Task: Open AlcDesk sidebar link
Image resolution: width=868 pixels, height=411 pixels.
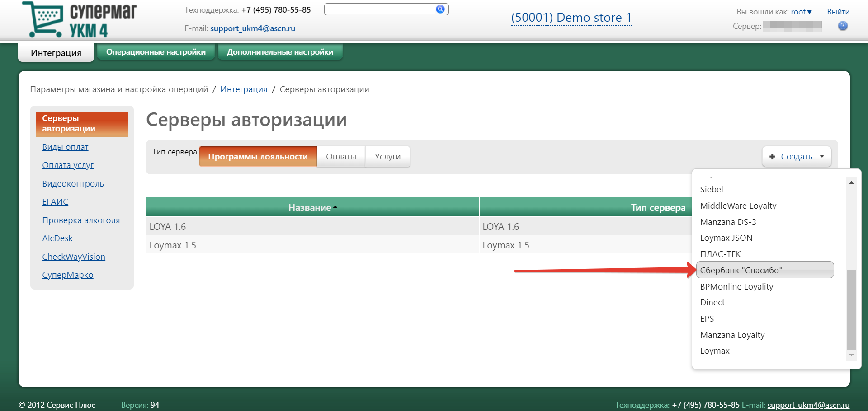Action: tap(57, 238)
